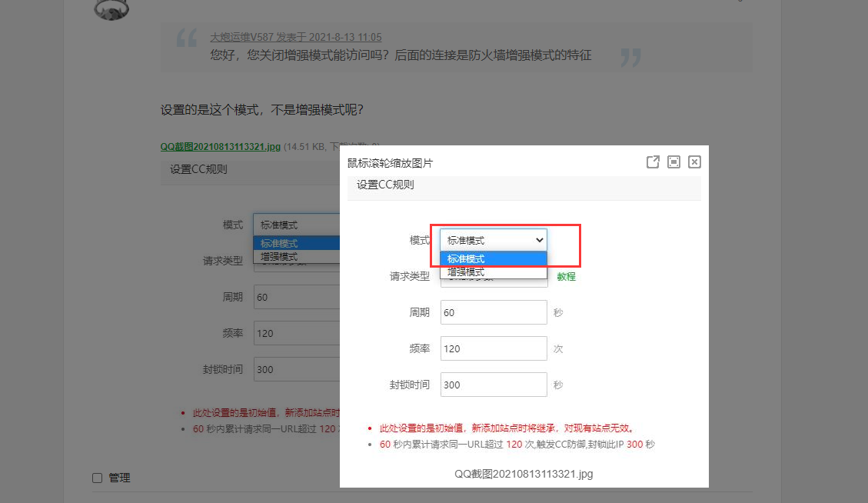
Task: Check the 管理 checkbox at bottom left
Action: [96, 478]
